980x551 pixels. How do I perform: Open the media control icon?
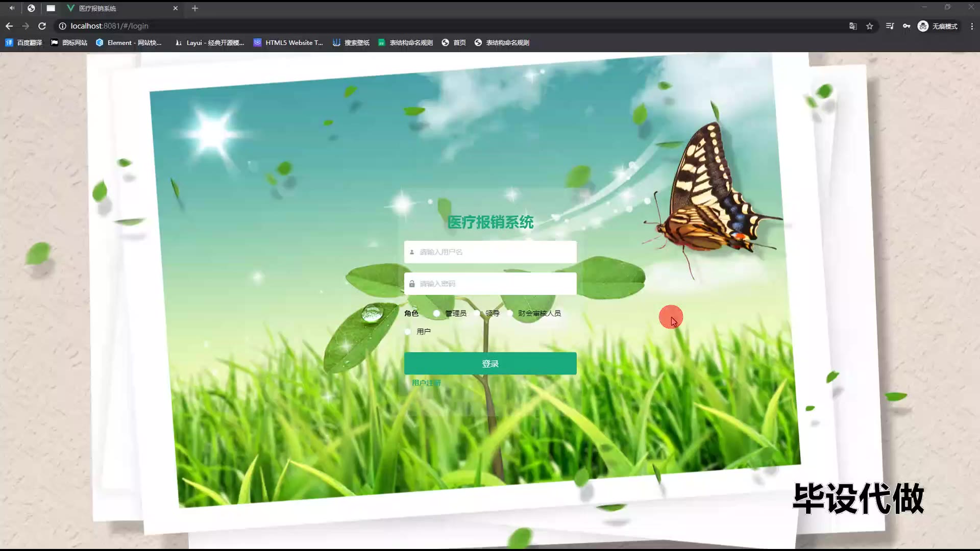coord(890,26)
